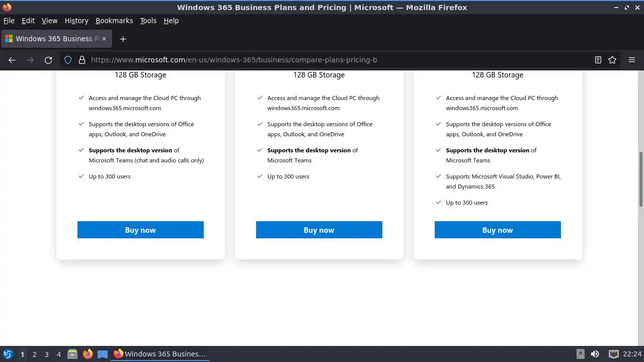Click the forward navigation arrow
The height and width of the screenshot is (362, 644).
[x=30, y=60]
